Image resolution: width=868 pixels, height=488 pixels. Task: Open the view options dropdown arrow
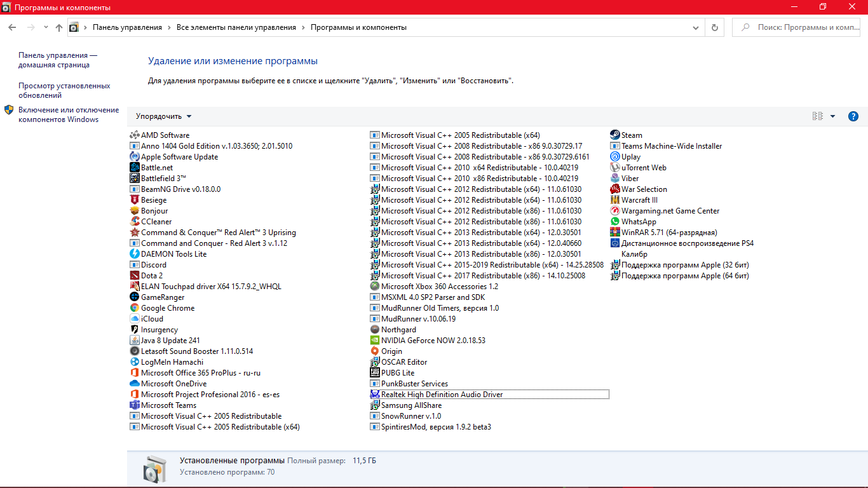pyautogui.click(x=832, y=116)
